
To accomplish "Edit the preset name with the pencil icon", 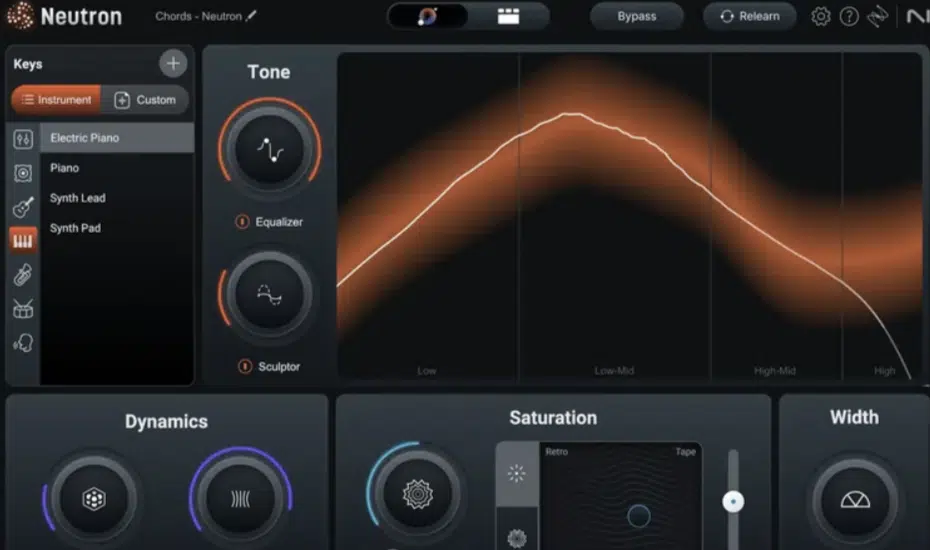I will (x=251, y=16).
